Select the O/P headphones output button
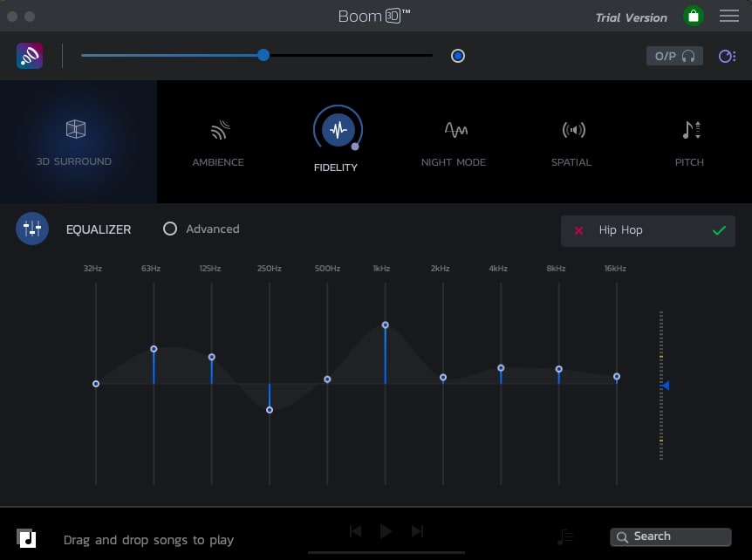This screenshot has height=560, width=752. [x=674, y=56]
